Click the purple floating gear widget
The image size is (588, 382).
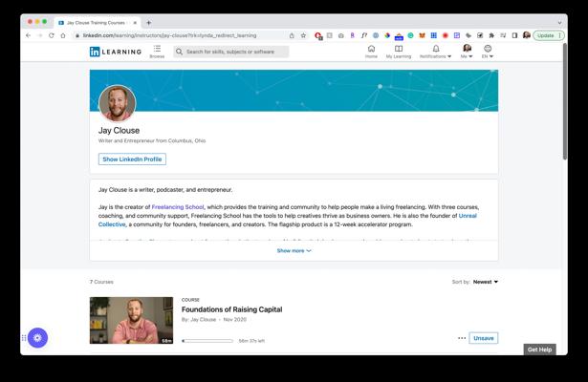pyautogui.click(x=37, y=337)
